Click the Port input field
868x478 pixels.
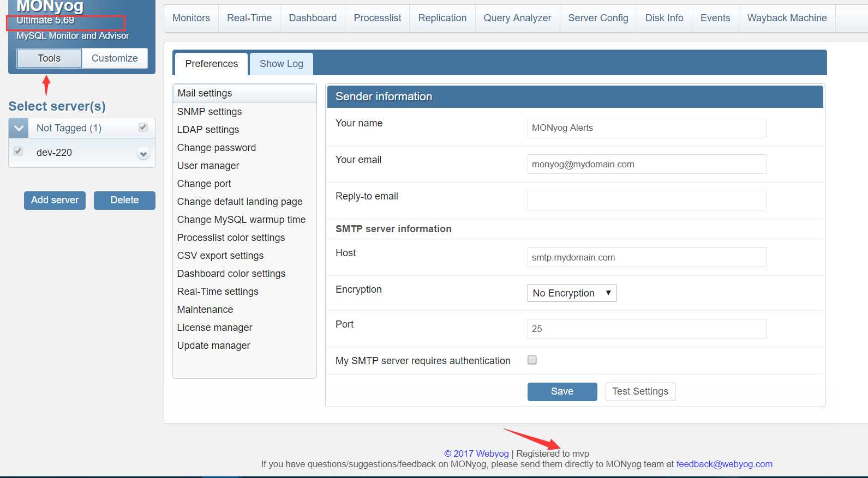click(x=647, y=329)
